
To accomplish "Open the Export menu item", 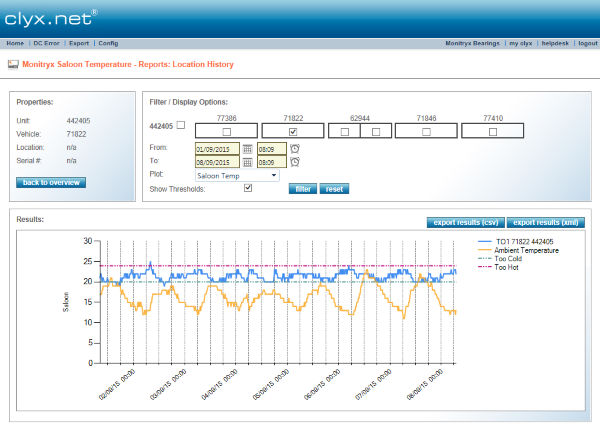I will coord(79,43).
